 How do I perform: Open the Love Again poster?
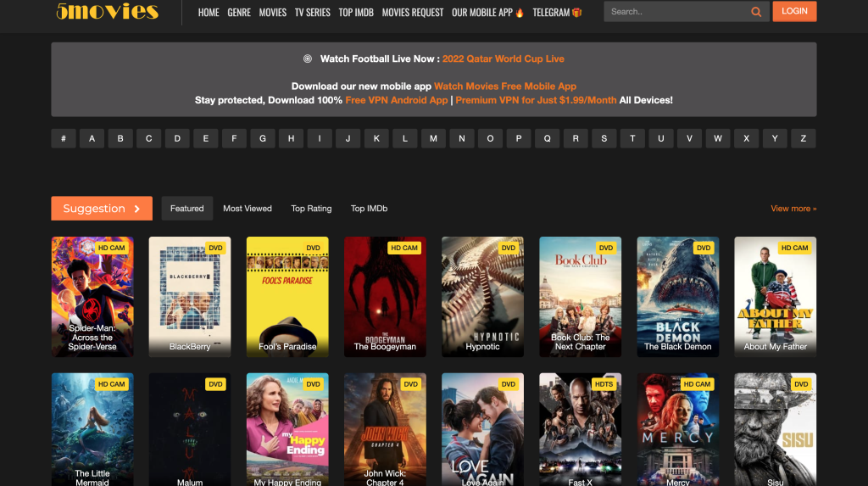click(x=482, y=429)
